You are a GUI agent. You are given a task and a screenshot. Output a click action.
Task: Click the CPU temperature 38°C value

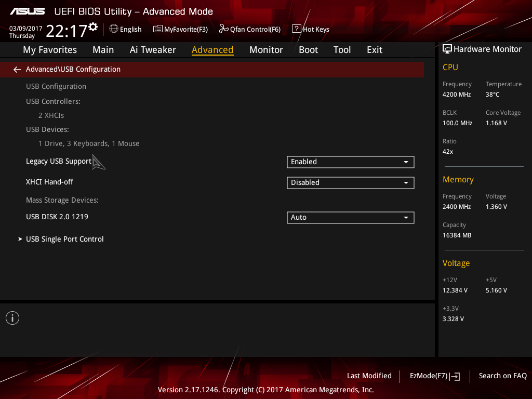coord(493,95)
